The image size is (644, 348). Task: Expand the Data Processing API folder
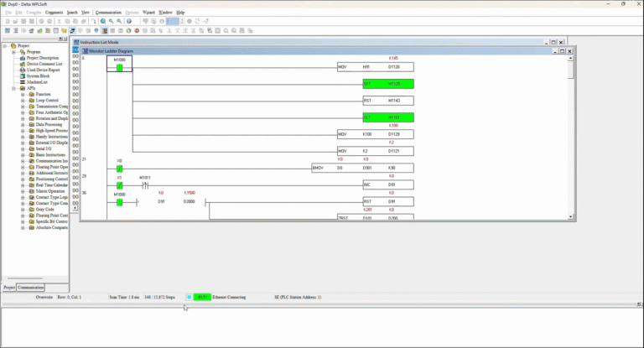[23, 124]
